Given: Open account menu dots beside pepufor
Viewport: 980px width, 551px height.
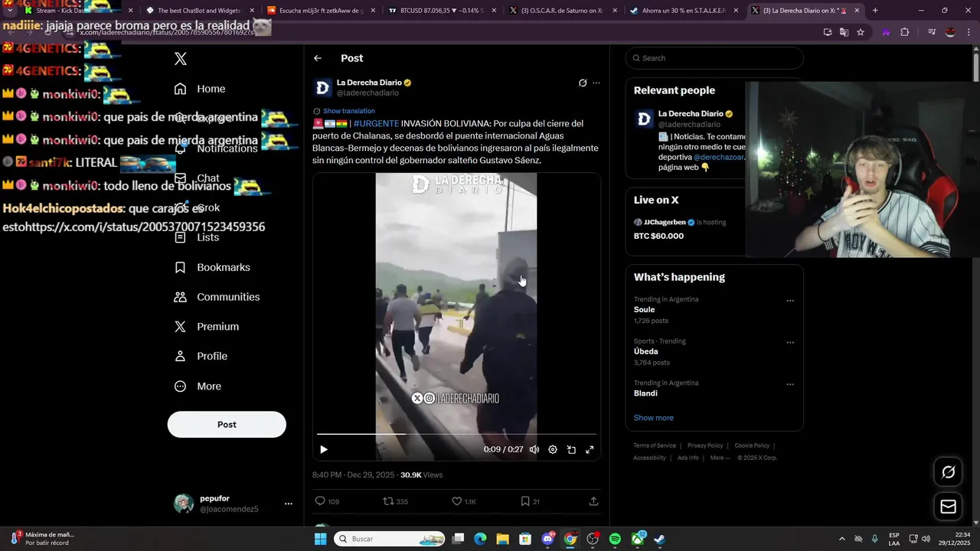Looking at the screenshot, I should click(289, 504).
